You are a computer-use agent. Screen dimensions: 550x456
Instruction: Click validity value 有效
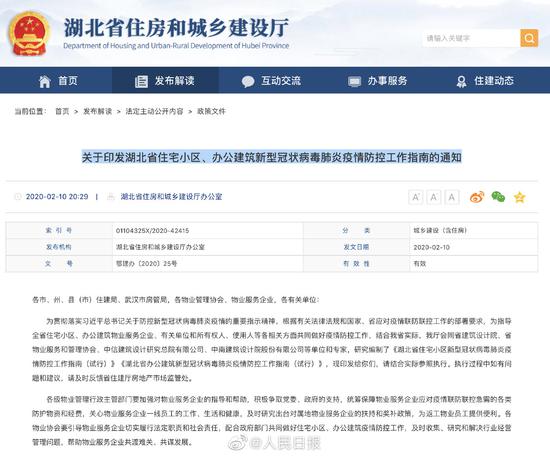[420, 263]
